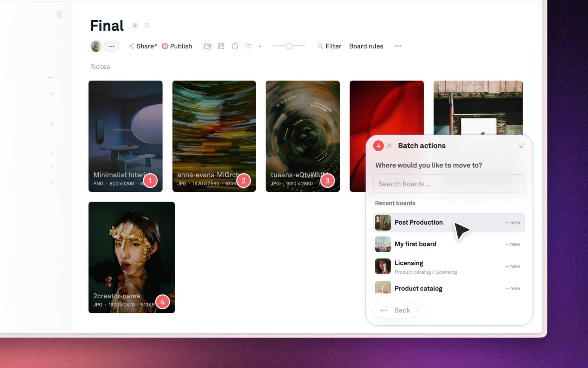Choose Post Production as destination board
Viewport: 588px width, 368px height.
tap(419, 222)
